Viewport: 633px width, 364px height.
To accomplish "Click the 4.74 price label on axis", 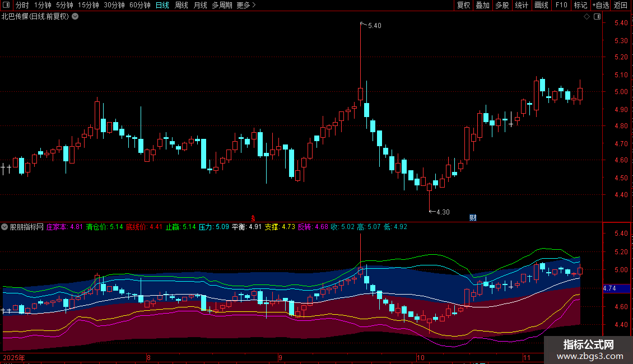I will pos(610,288).
